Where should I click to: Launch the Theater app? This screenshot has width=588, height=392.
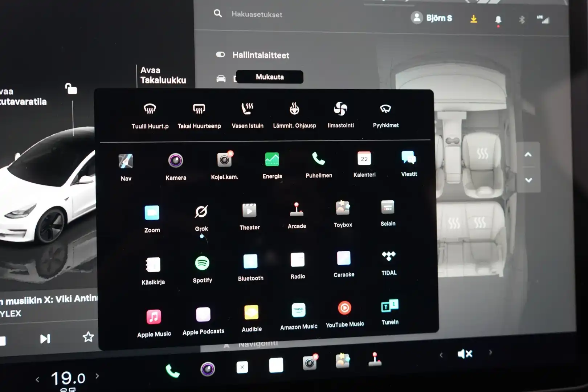249,217
